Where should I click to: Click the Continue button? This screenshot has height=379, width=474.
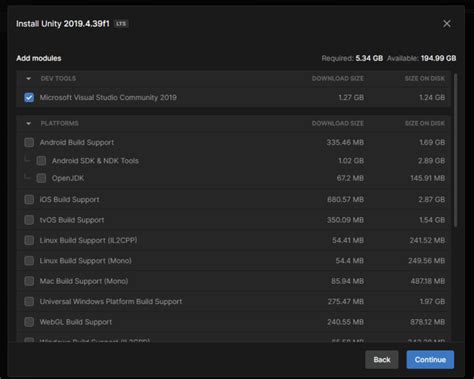point(430,360)
